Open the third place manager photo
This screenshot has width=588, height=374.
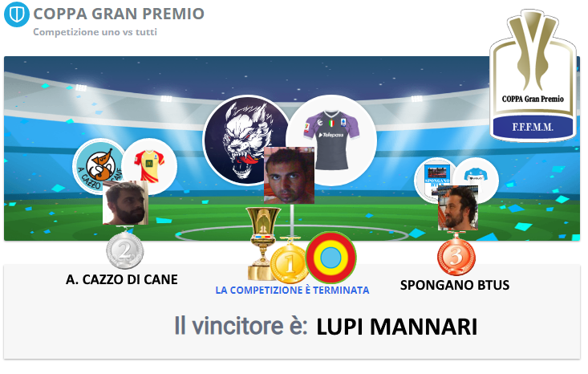click(x=458, y=208)
